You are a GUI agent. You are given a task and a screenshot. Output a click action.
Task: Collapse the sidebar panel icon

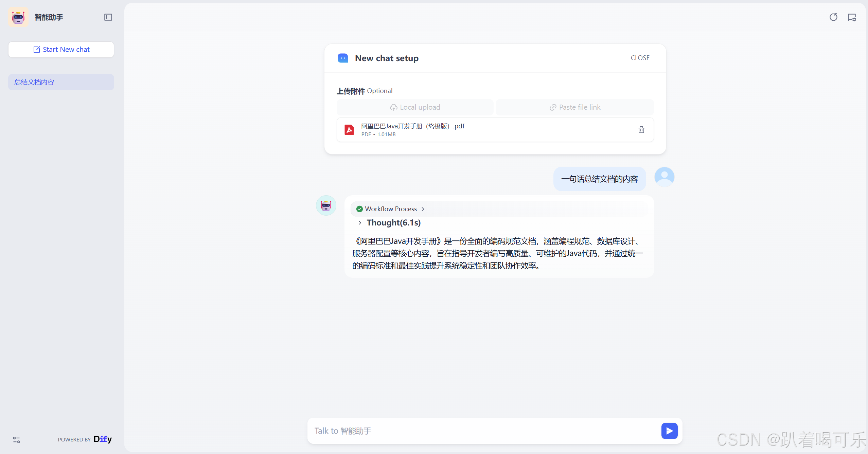[108, 17]
